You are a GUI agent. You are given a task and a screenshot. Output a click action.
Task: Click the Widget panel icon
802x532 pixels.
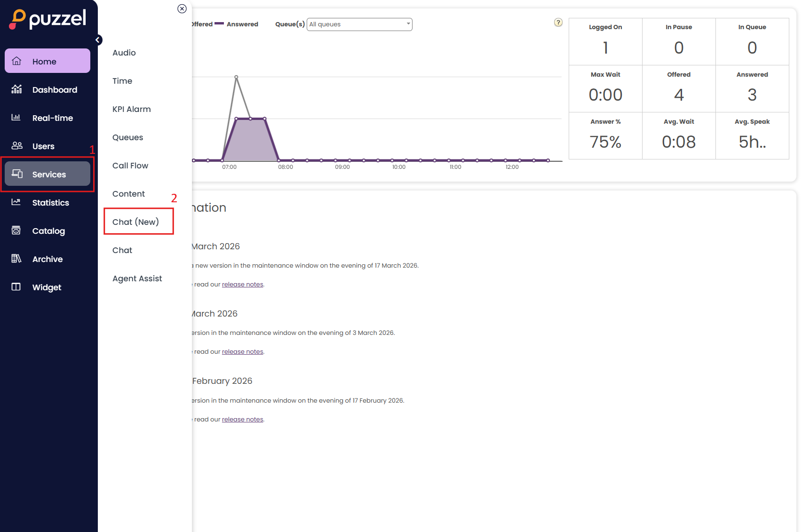coord(16,287)
